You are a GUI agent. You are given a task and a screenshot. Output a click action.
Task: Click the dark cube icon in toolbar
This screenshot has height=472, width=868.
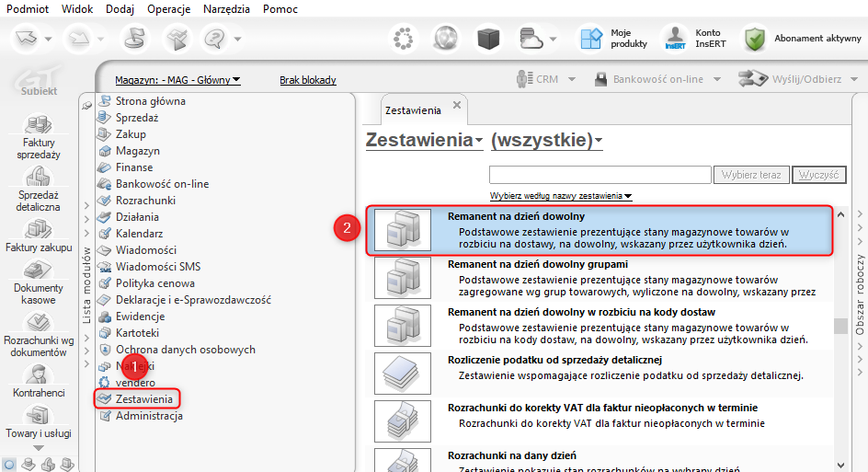[x=488, y=39]
